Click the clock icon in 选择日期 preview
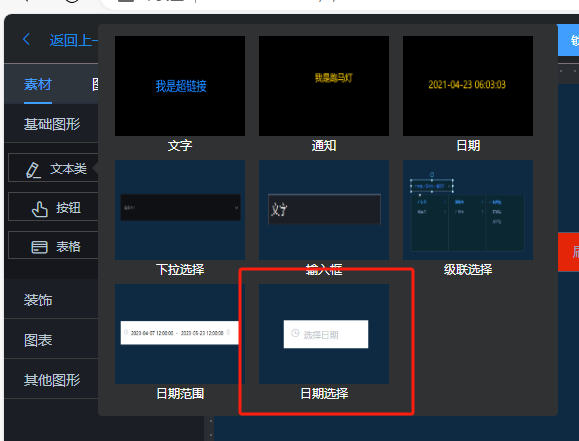Viewport: 579px width, 441px height. [x=295, y=333]
